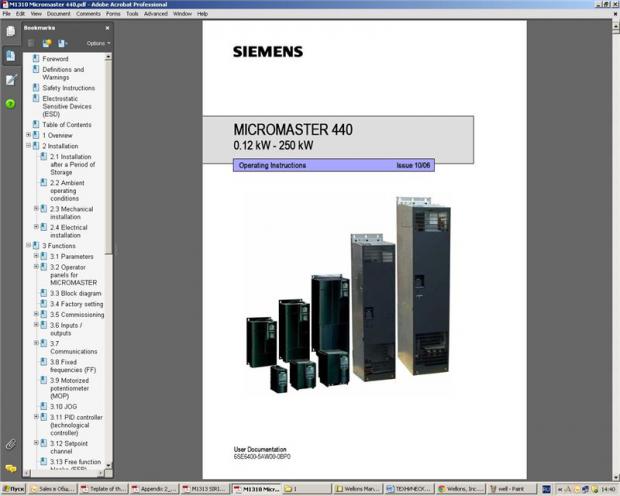Expand the 3.1 Parameters bookmark
The height and width of the screenshot is (496, 620).
pos(36,256)
